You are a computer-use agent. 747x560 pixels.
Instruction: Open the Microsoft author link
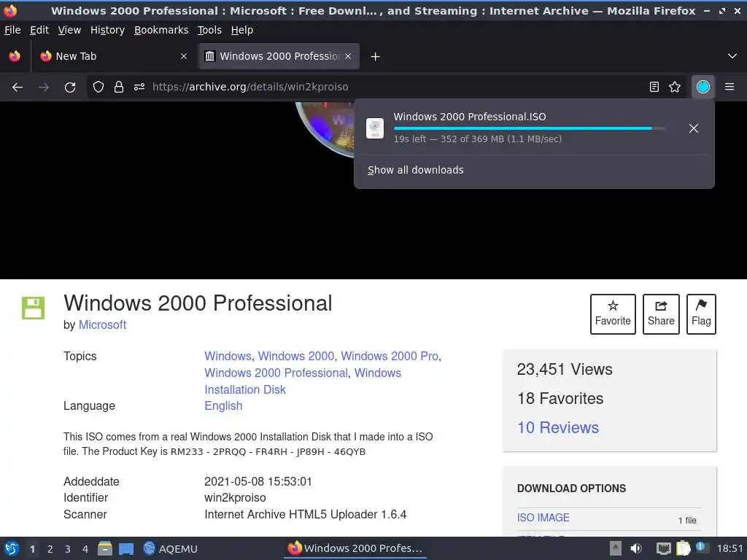102,324
